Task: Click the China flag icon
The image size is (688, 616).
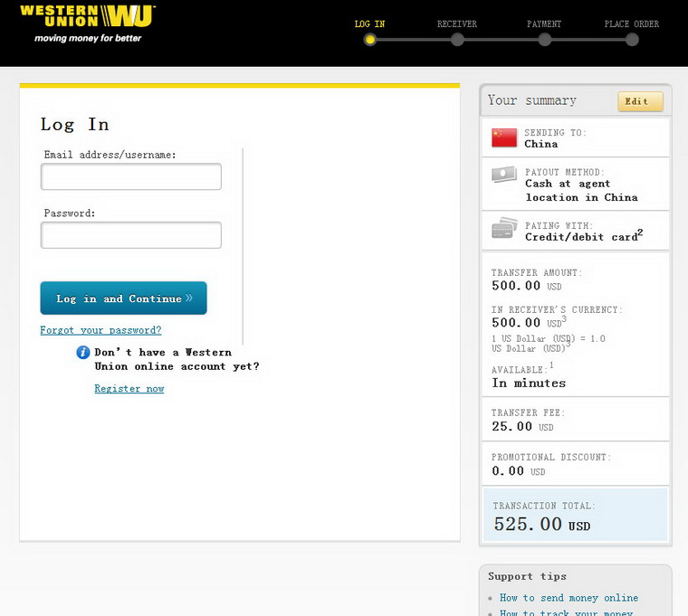Action: click(x=504, y=137)
